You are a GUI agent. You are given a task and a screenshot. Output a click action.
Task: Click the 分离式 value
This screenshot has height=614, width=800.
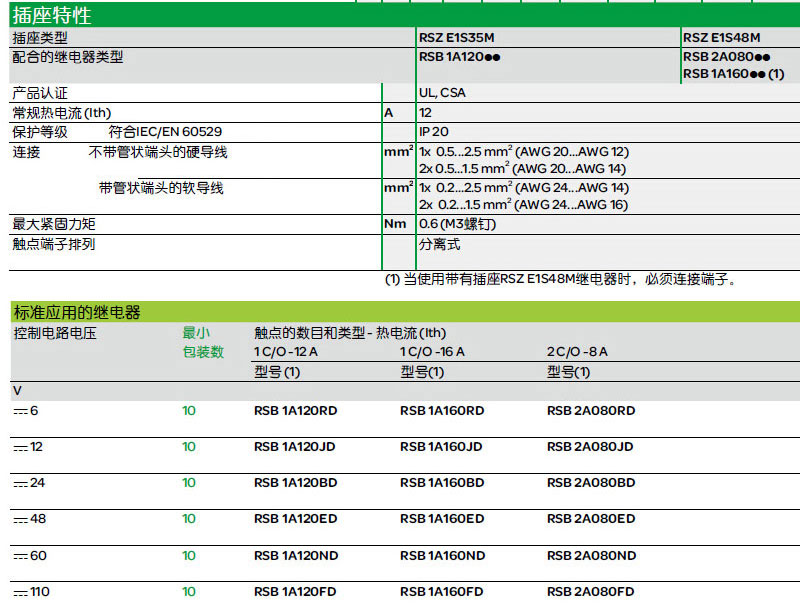click(x=439, y=244)
